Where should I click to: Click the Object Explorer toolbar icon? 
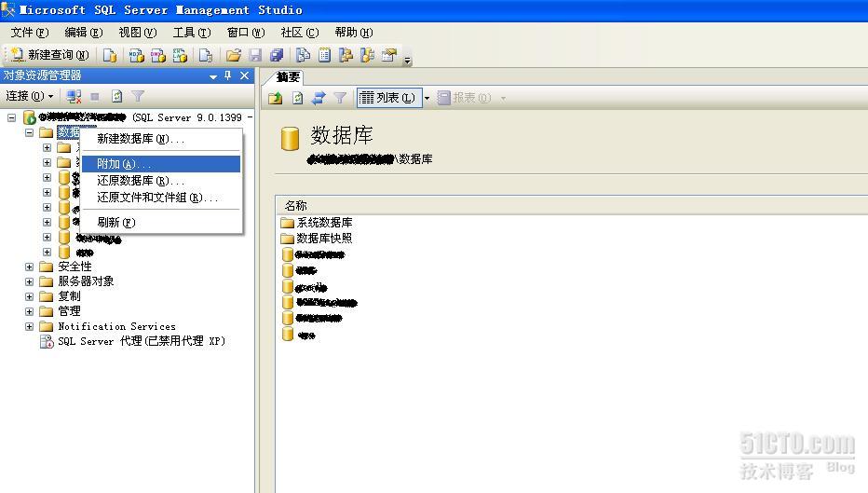346,55
